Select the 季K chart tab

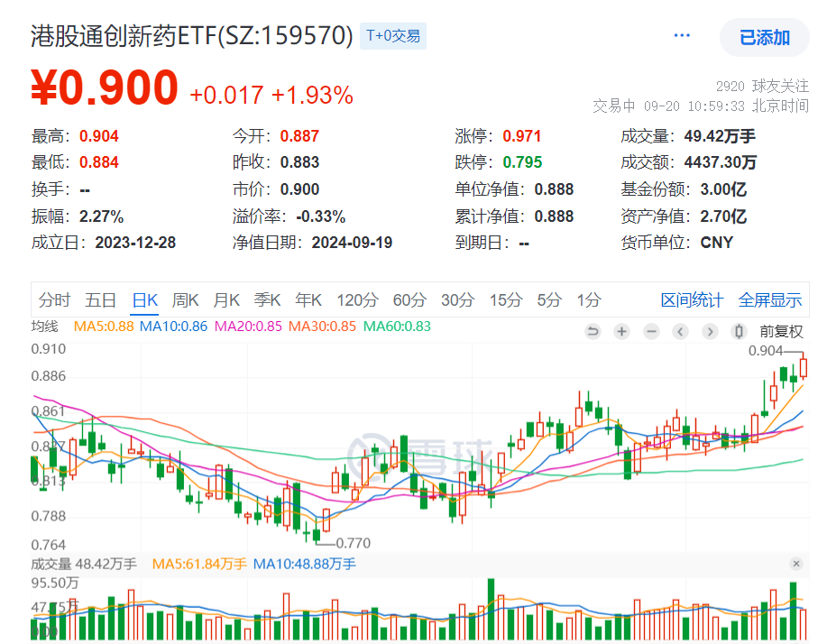(x=267, y=300)
